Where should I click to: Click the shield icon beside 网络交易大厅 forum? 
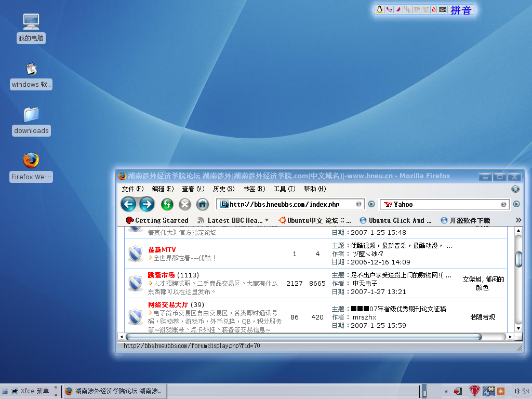(x=136, y=317)
